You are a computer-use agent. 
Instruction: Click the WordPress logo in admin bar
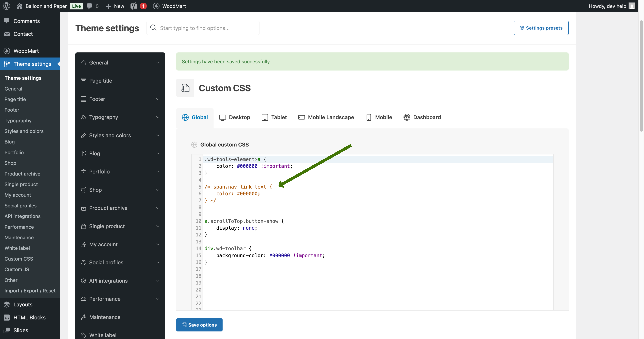click(x=6, y=6)
